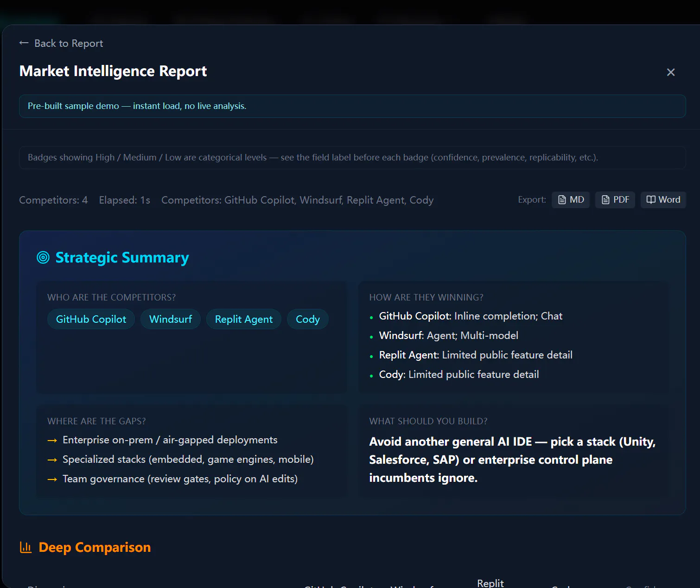
Task: Click the pre-built sample demo notice
Action: 352,106
